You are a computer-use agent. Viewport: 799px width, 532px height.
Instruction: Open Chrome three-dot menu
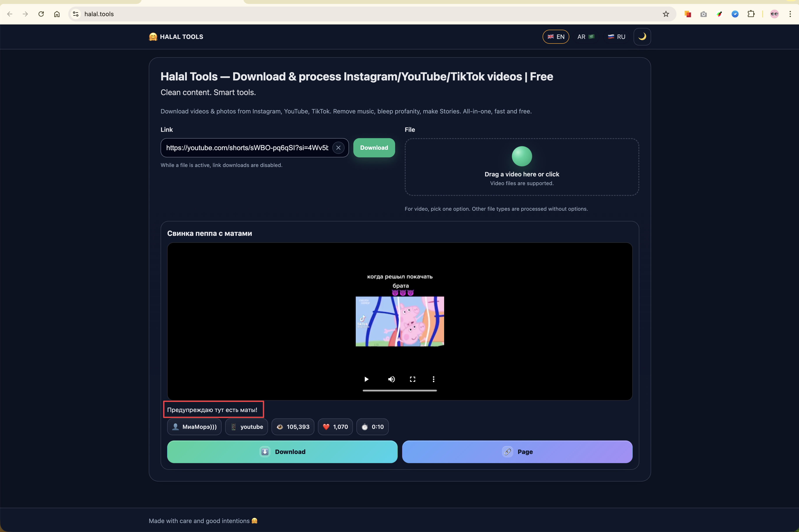790,14
